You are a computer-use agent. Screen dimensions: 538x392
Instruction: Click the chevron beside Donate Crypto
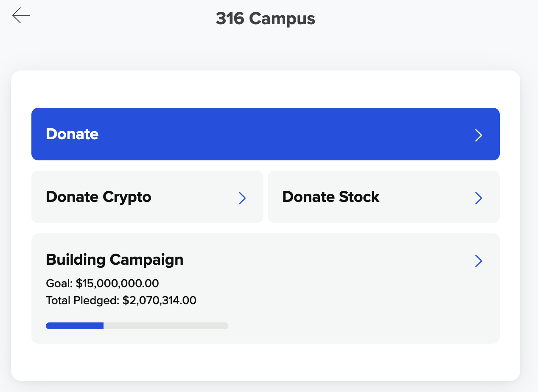coord(242,198)
